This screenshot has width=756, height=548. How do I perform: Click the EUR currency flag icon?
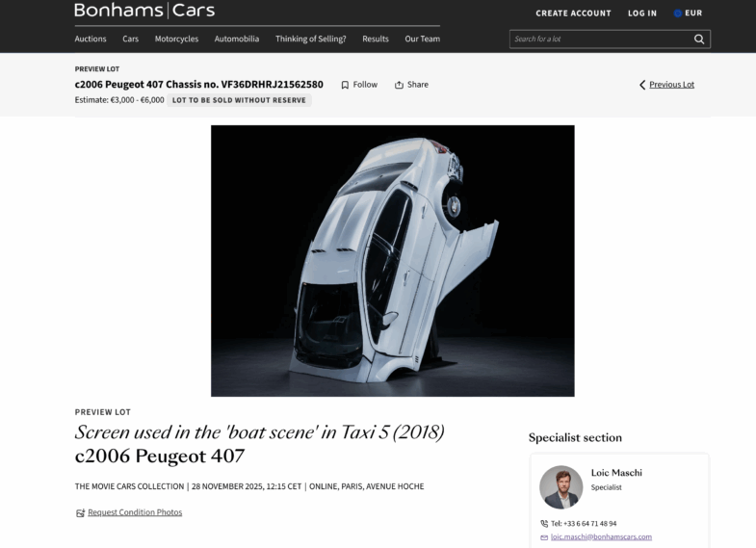pos(677,13)
